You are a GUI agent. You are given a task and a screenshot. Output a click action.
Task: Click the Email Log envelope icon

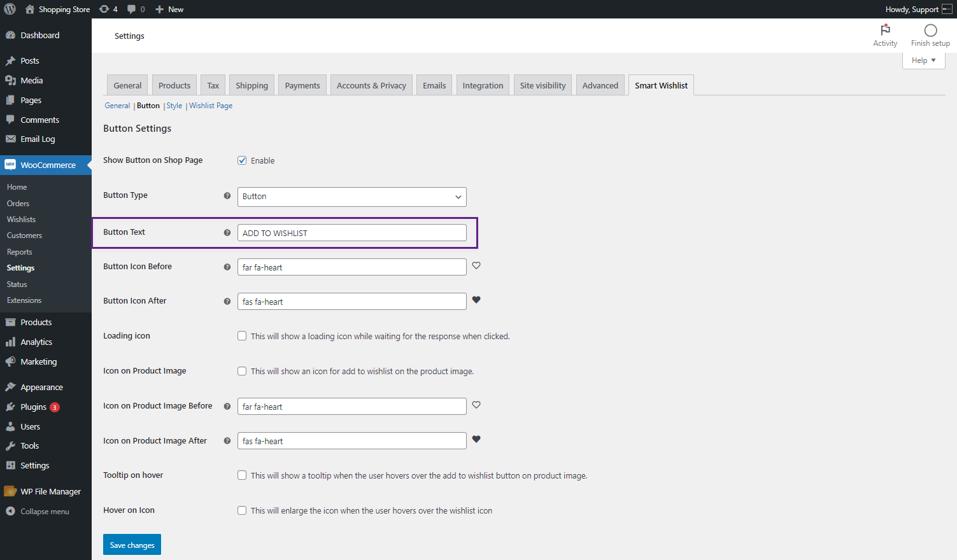tap(10, 139)
